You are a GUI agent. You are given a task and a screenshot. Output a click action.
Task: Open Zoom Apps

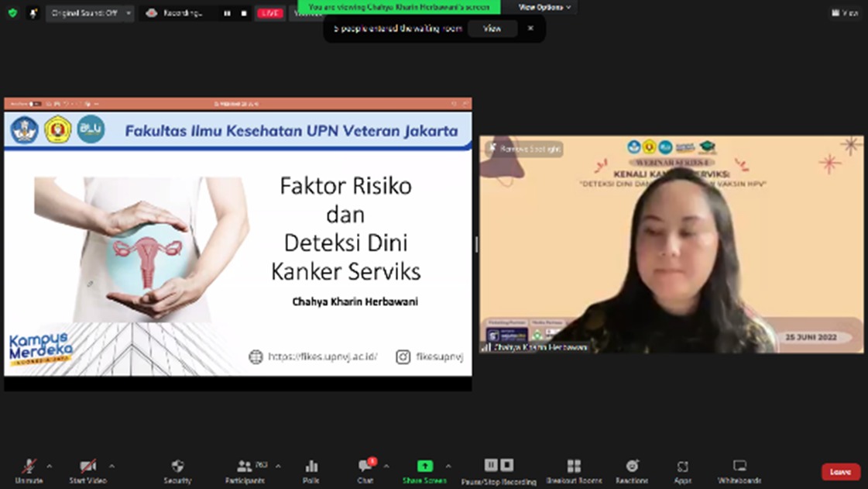pos(682,470)
